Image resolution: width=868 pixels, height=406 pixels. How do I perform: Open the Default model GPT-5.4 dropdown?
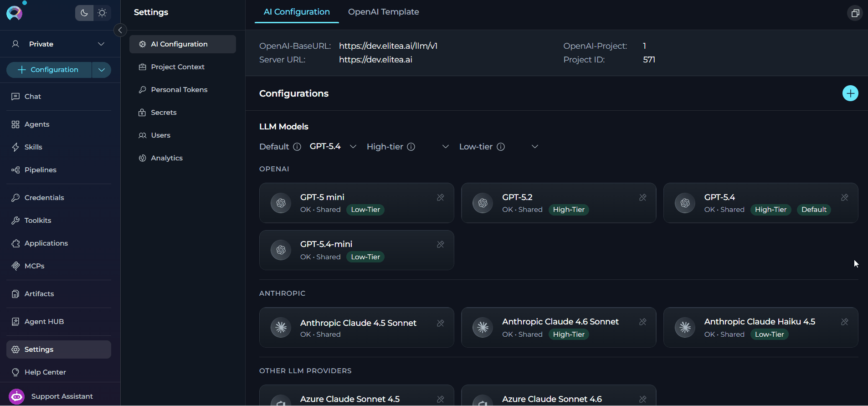[x=333, y=147]
